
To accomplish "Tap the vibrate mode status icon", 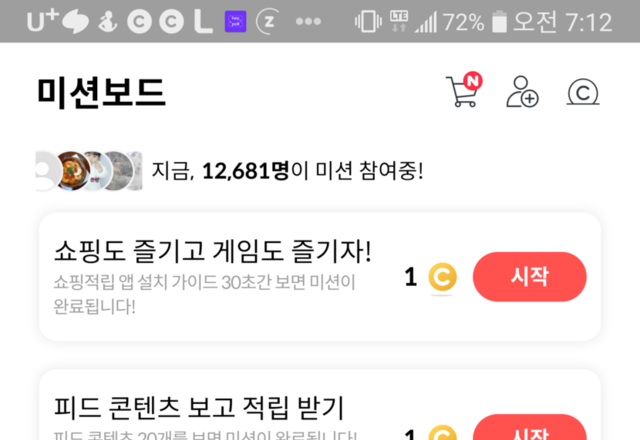I will (x=368, y=22).
